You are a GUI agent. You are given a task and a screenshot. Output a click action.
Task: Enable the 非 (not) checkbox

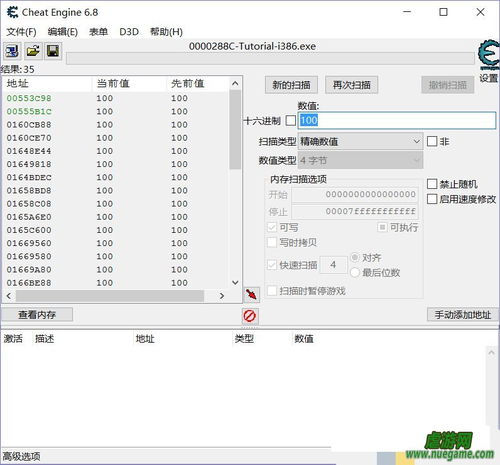coord(432,141)
